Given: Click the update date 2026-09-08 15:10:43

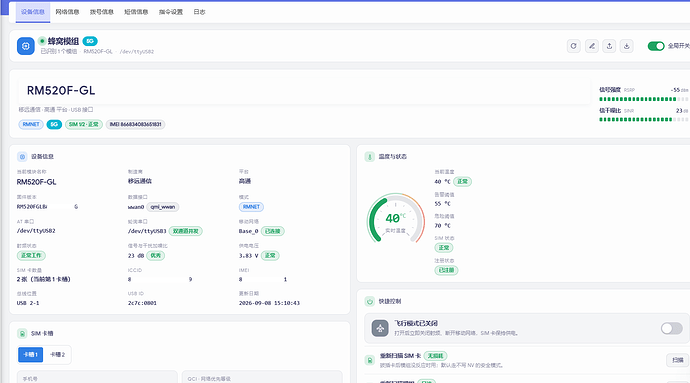Looking at the screenshot, I should click(x=269, y=303).
